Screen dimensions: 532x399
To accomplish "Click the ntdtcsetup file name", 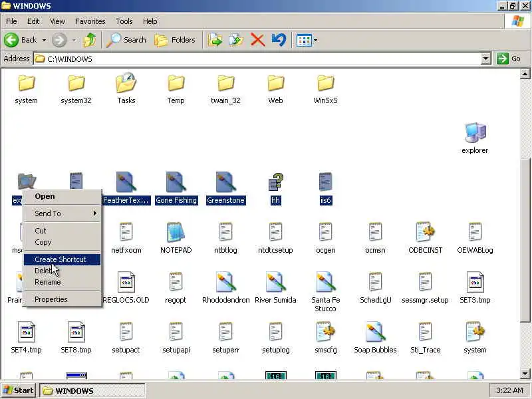I will [275, 251].
